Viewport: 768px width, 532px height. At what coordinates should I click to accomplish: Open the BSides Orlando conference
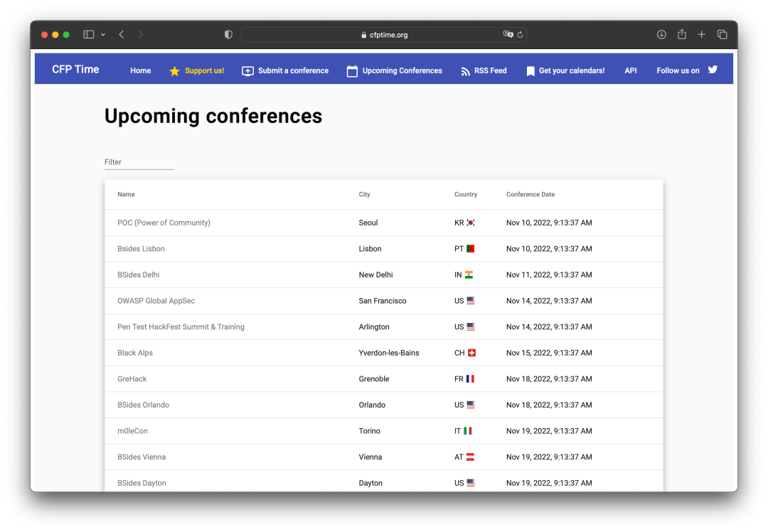click(x=143, y=405)
